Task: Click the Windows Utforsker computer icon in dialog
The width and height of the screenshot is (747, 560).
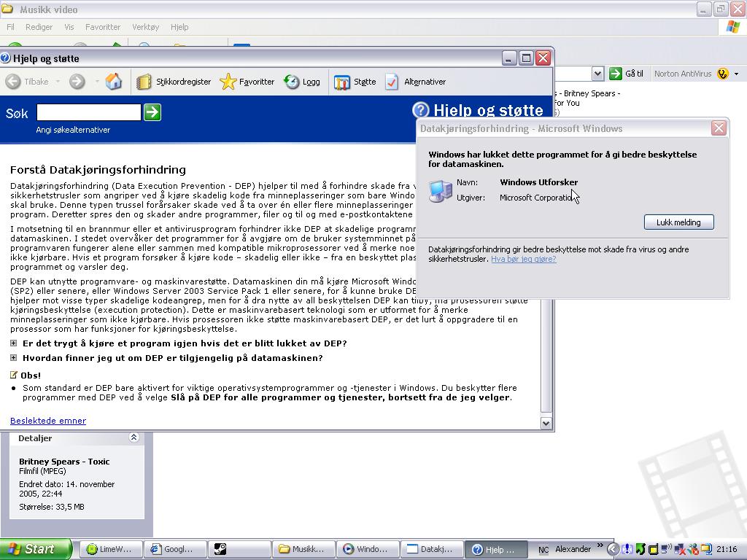Action: pos(440,190)
